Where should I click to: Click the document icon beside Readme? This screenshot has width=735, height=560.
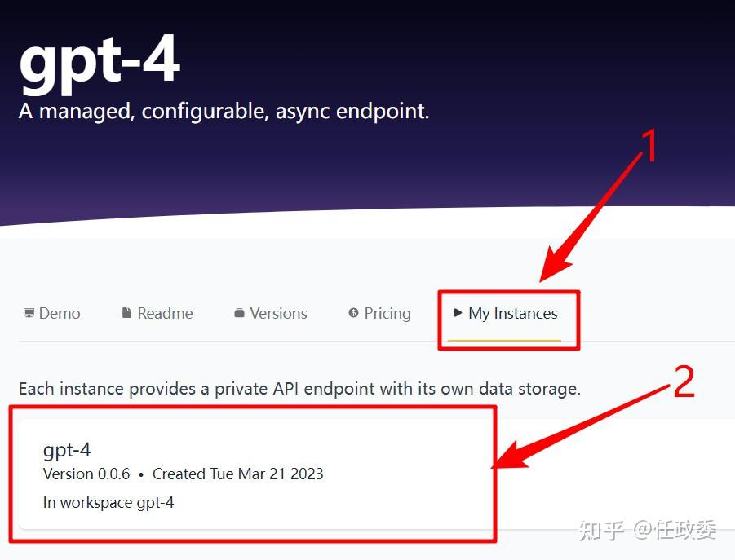(x=126, y=313)
